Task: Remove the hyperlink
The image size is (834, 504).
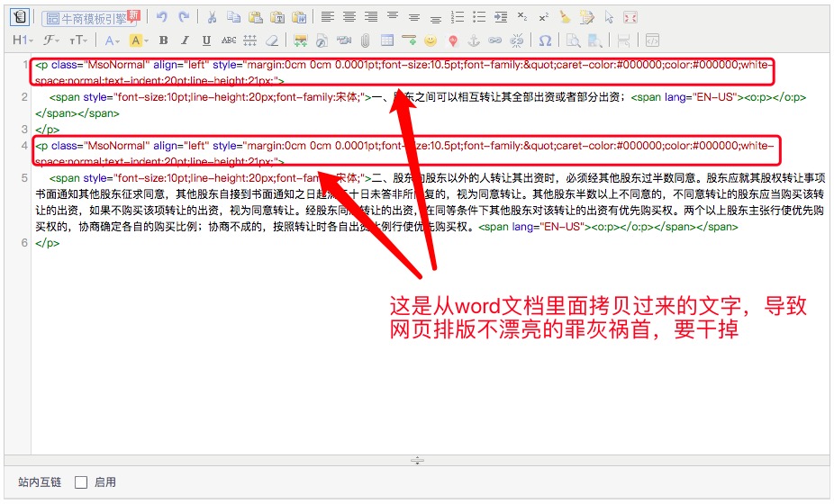Action: 516,40
